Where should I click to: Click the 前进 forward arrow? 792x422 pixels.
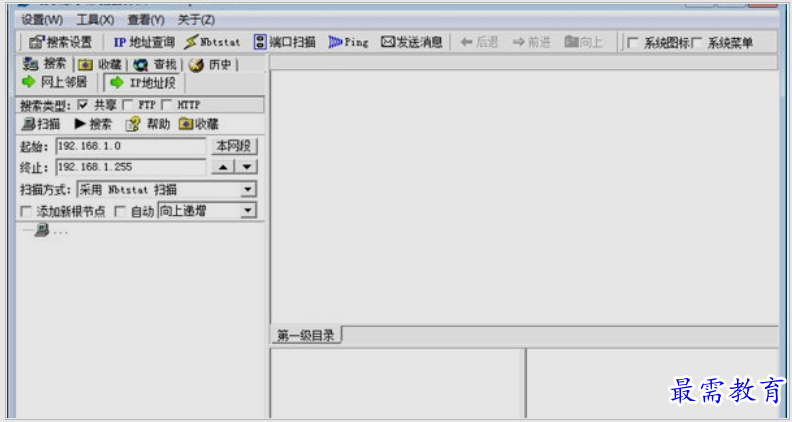coord(531,42)
